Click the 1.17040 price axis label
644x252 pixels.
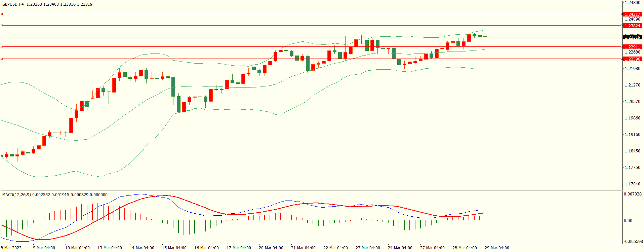[x=632, y=184]
